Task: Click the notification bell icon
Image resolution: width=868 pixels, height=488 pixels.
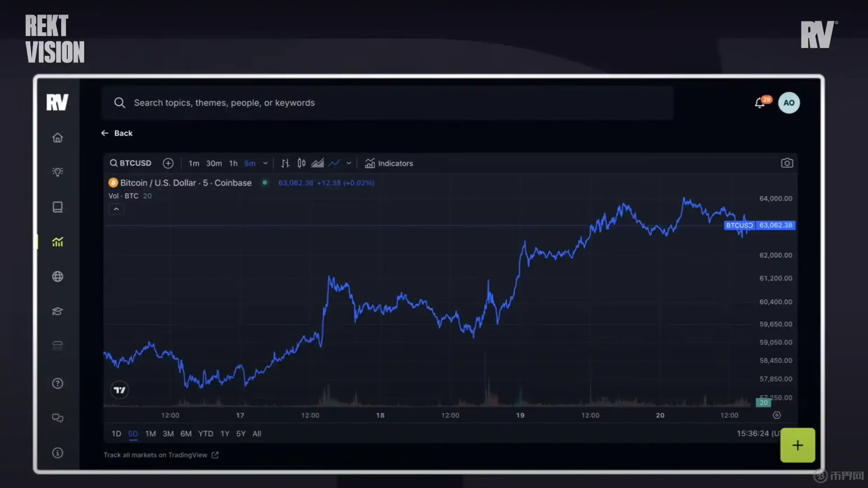Action: pyautogui.click(x=759, y=103)
